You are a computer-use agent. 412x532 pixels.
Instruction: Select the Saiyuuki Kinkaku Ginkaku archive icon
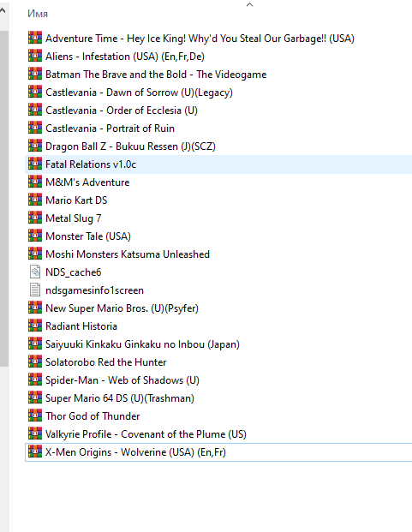[x=35, y=344]
